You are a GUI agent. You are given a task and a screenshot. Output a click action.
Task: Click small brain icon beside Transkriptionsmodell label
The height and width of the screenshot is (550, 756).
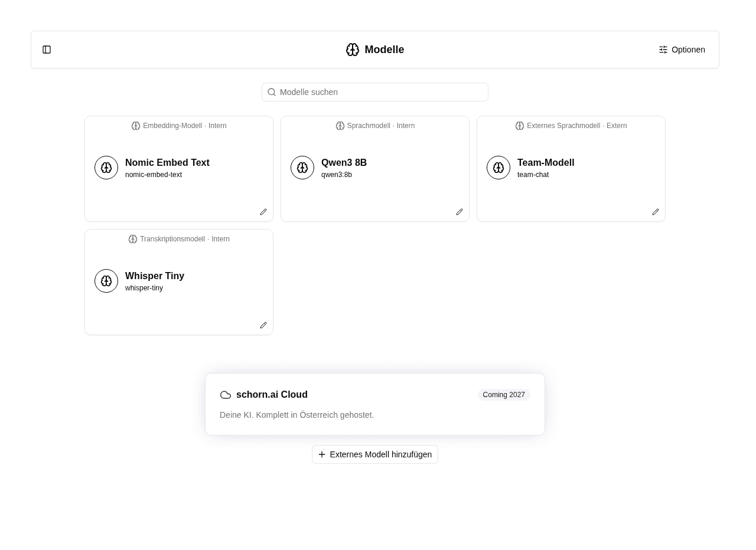click(133, 239)
